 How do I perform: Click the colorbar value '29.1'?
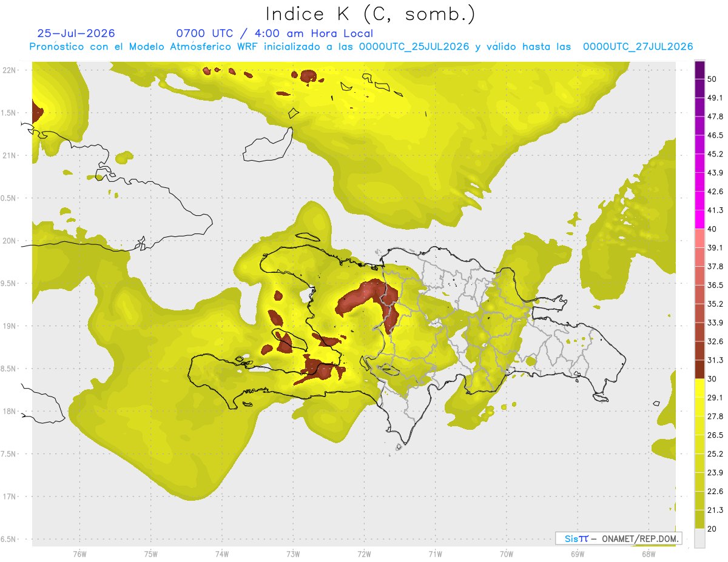click(715, 397)
